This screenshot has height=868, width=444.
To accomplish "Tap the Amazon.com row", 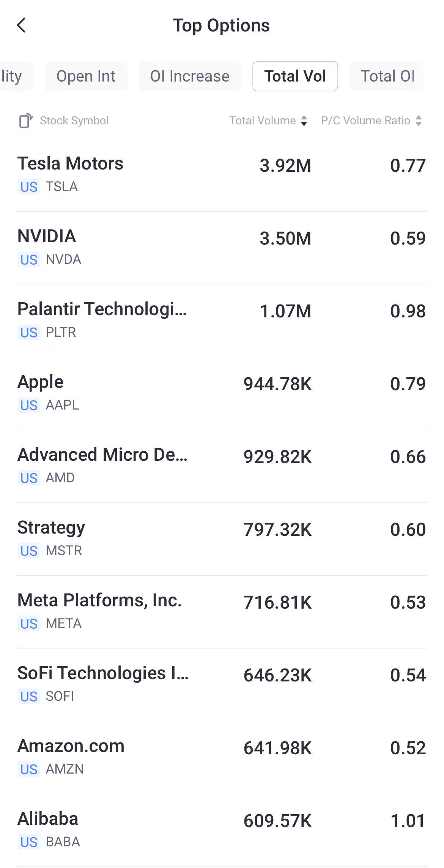I will click(x=222, y=757).
